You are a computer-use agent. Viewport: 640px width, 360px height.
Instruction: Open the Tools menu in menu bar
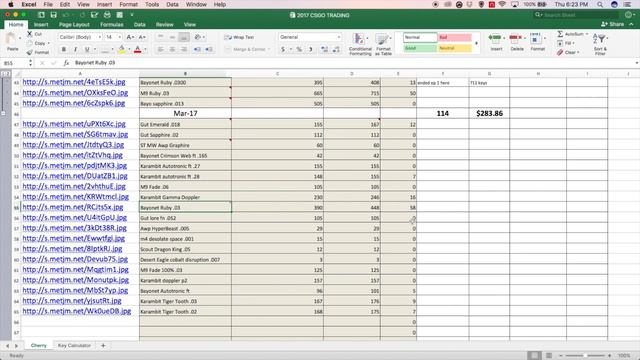click(x=152, y=4)
